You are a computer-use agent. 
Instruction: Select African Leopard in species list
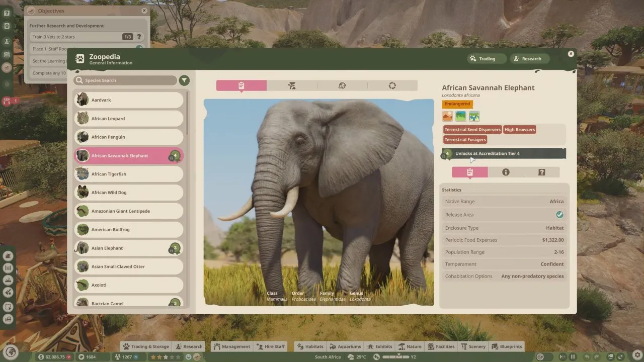click(x=129, y=119)
